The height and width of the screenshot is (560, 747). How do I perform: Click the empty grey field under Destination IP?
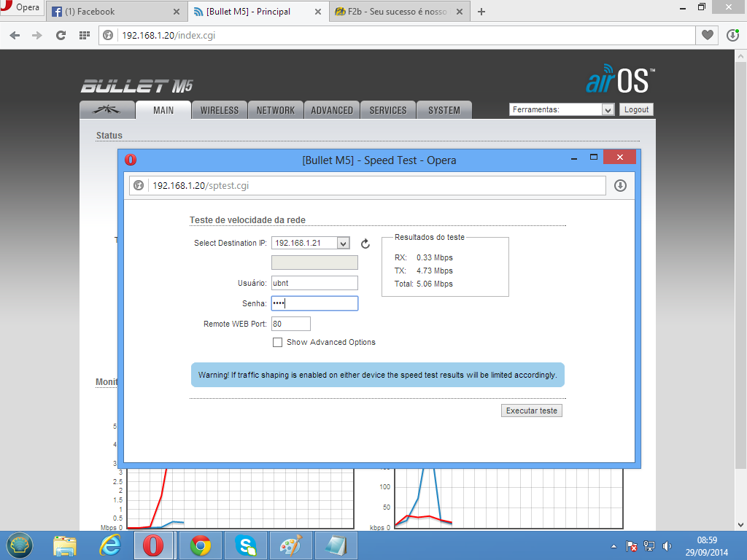point(314,262)
